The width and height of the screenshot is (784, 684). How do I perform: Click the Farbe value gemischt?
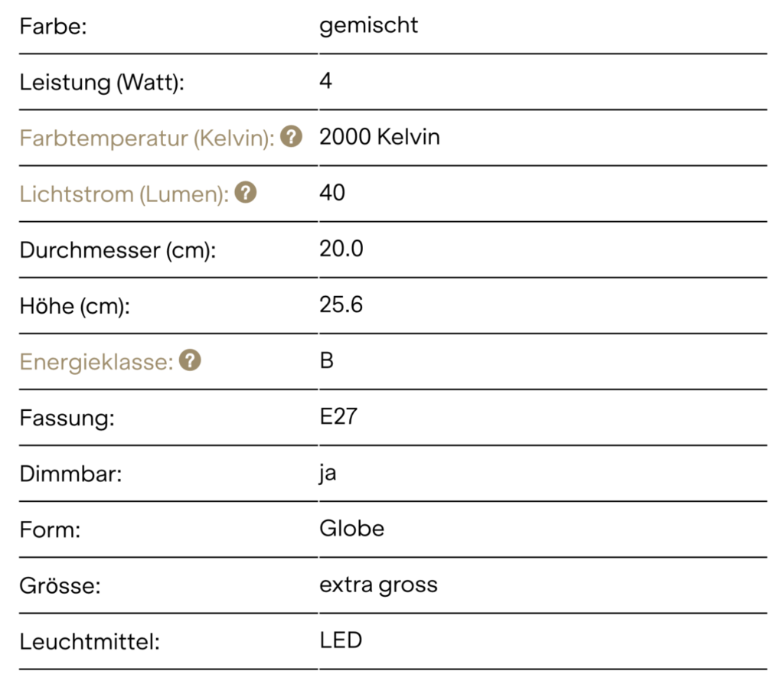[x=368, y=26]
